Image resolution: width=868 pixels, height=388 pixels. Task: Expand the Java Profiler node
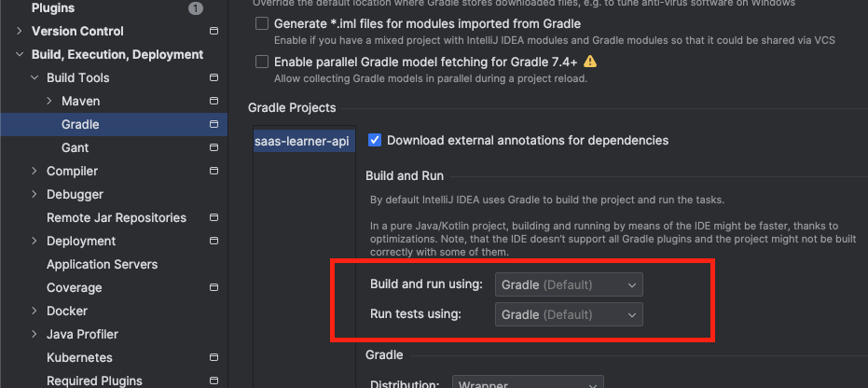pyautogui.click(x=34, y=334)
